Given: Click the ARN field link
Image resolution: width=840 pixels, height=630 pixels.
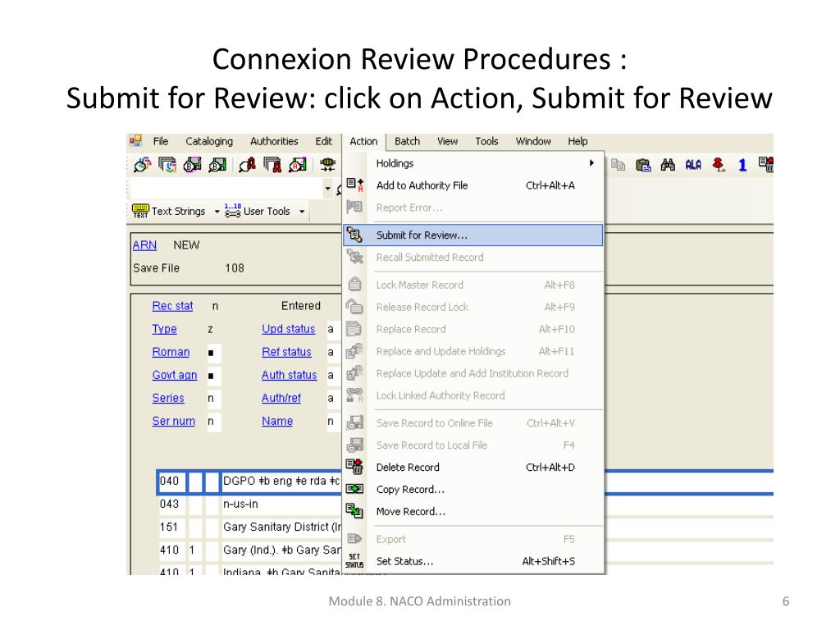Looking at the screenshot, I should coord(144,244).
